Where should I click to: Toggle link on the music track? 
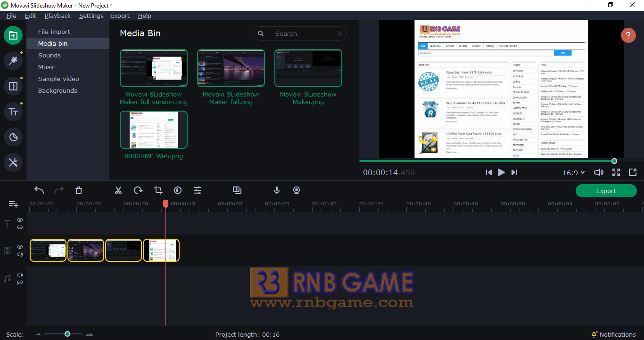coord(20,283)
